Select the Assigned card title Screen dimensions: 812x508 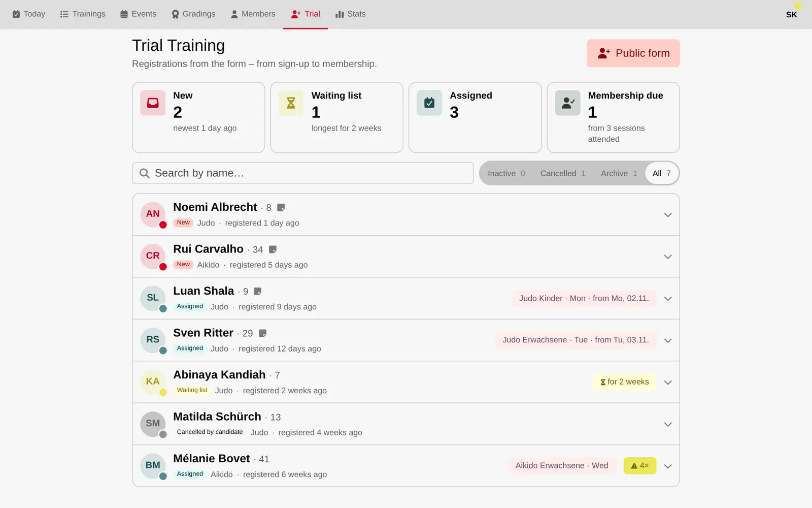(x=471, y=96)
